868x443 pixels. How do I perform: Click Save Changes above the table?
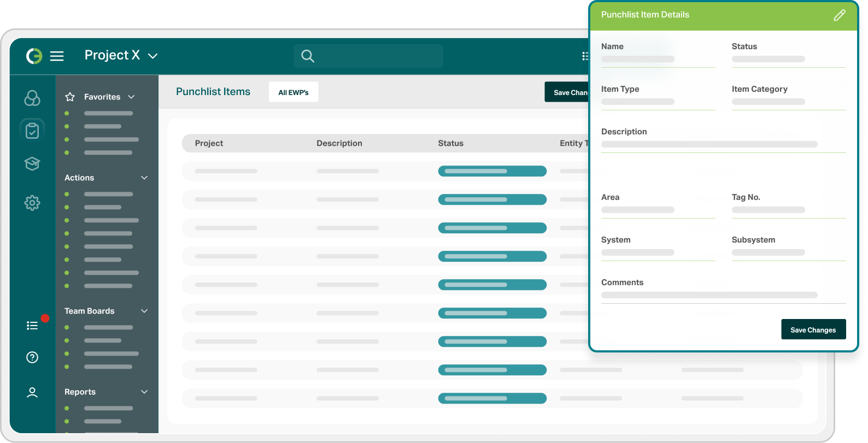567,92
